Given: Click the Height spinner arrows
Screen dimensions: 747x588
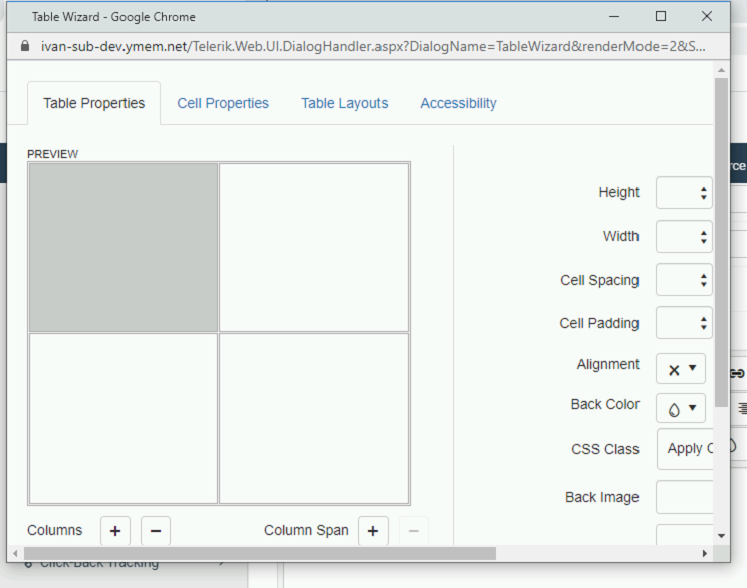Looking at the screenshot, I should [704, 193].
